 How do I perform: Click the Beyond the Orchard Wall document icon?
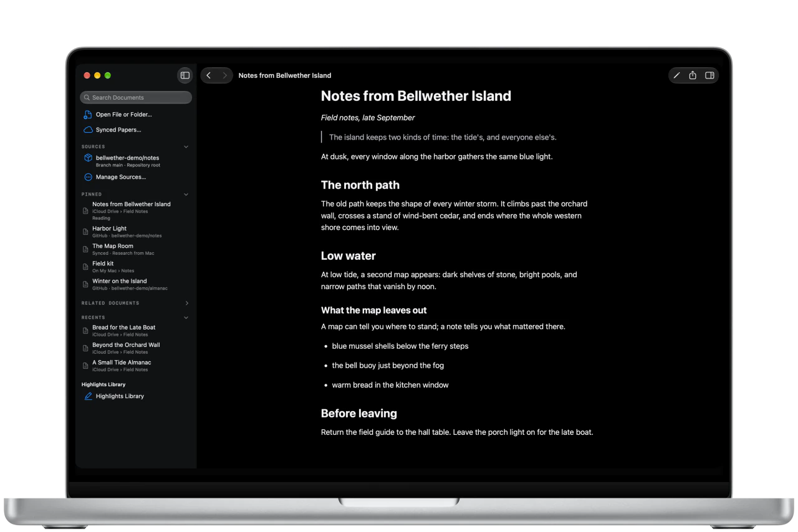tap(86, 348)
